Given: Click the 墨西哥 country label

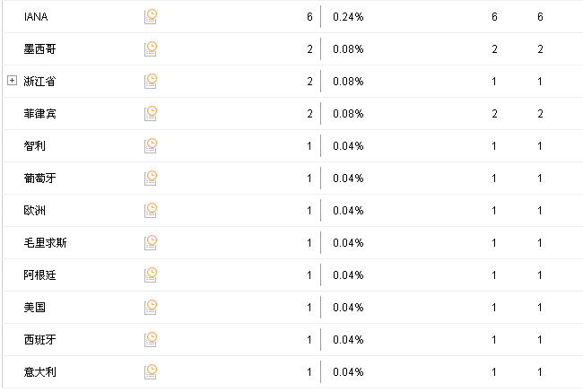Looking at the screenshot, I should tap(39, 49).
